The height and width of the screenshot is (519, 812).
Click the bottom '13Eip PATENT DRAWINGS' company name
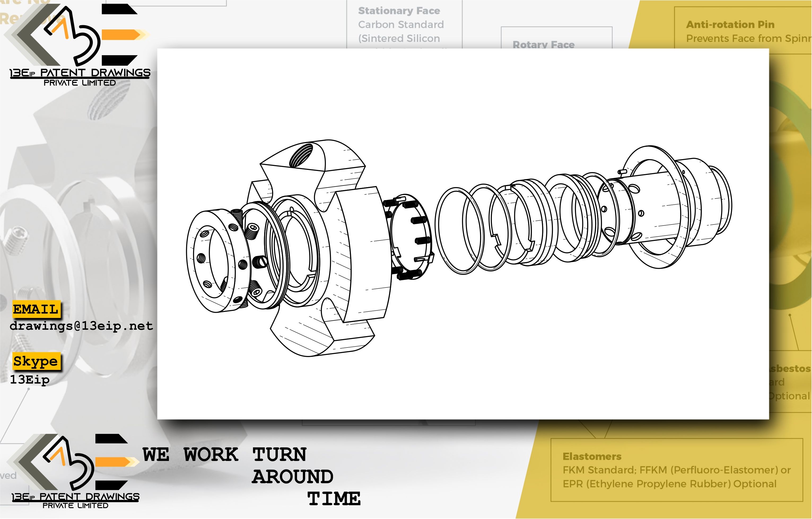coord(76,497)
